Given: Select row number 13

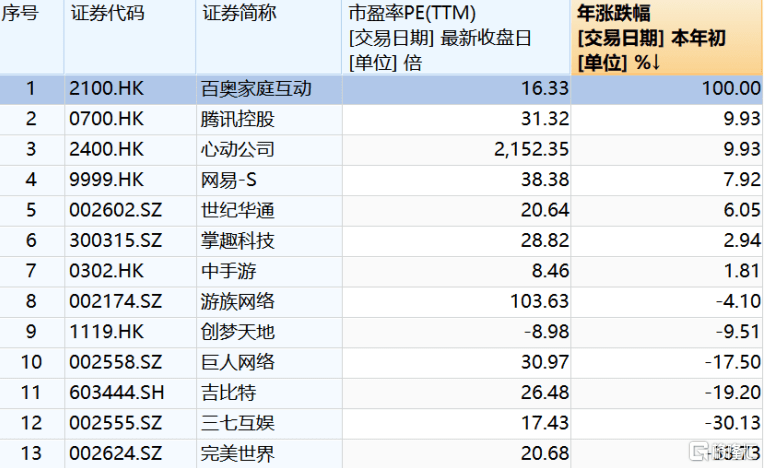Looking at the screenshot, I should (x=31, y=453).
